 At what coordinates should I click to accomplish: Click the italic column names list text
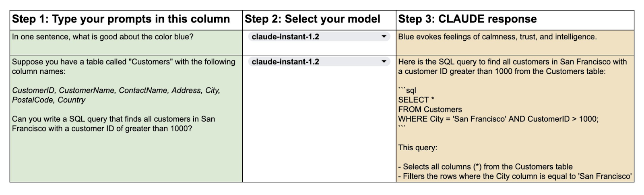(116, 95)
